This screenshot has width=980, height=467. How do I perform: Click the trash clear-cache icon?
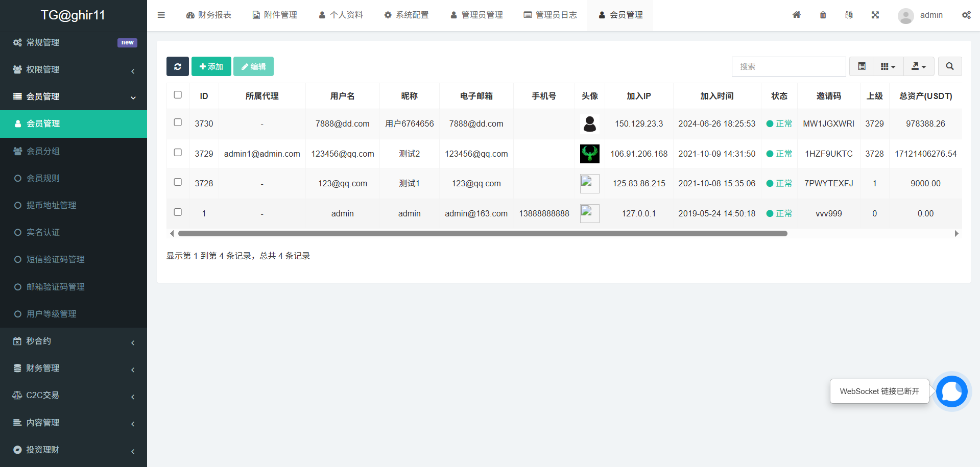click(x=823, y=15)
